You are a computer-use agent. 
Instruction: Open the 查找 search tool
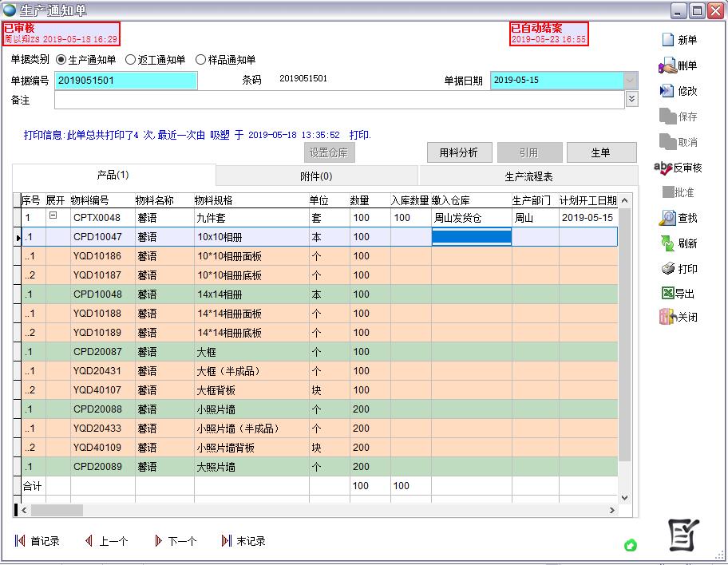tap(667, 218)
